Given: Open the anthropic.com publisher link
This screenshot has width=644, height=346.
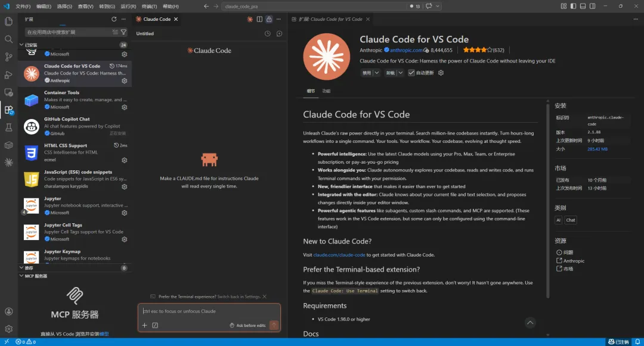Looking at the screenshot, I should (x=406, y=50).
